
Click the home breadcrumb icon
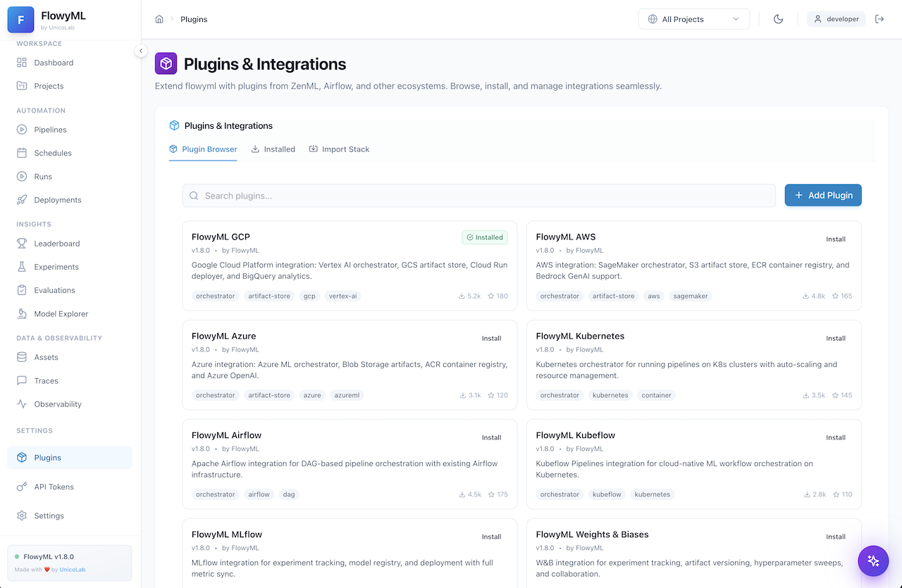[159, 19]
